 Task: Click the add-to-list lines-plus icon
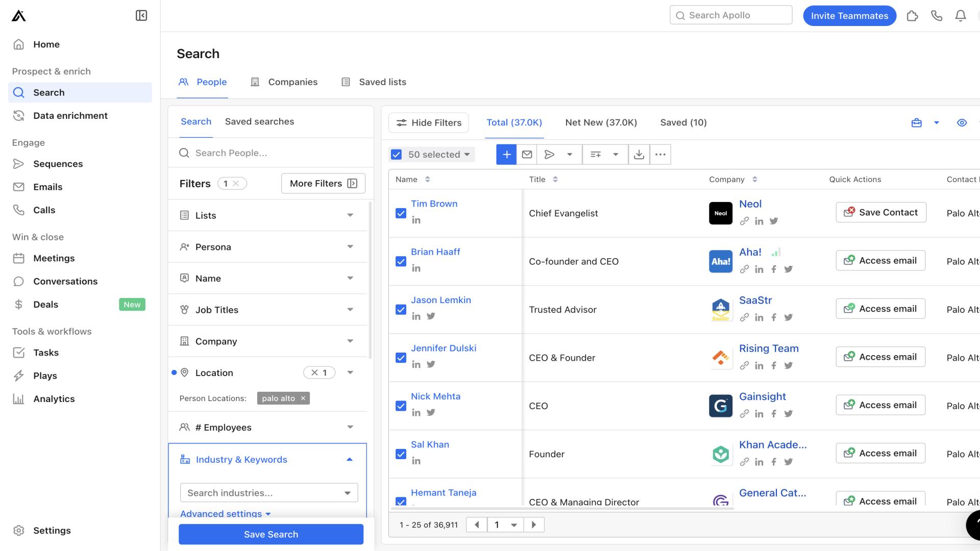point(595,155)
